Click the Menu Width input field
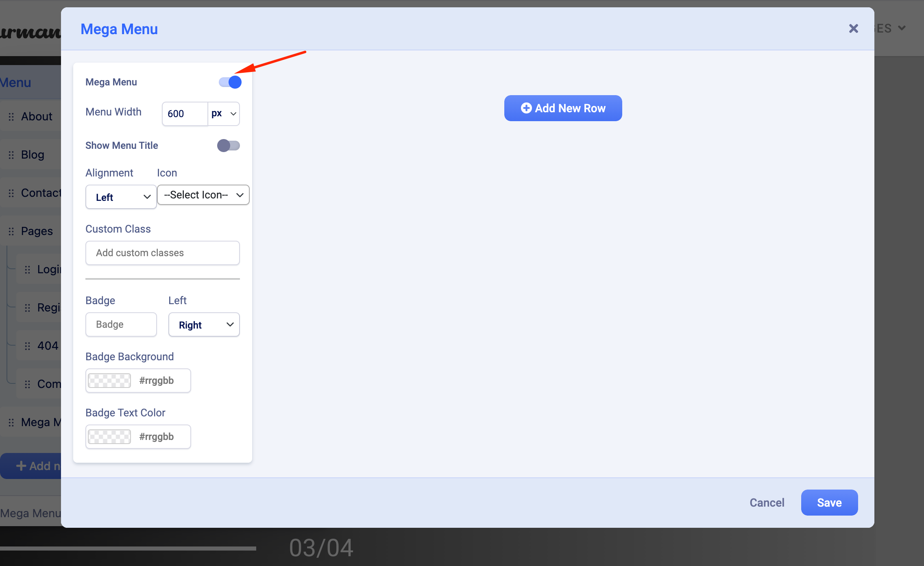Image resolution: width=924 pixels, height=566 pixels. [185, 112]
